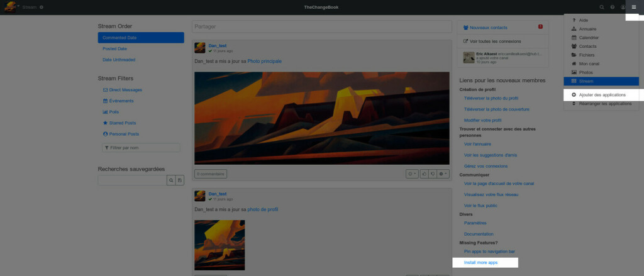Select Stream in the apps menu
This screenshot has width=644, height=276.
click(x=601, y=81)
